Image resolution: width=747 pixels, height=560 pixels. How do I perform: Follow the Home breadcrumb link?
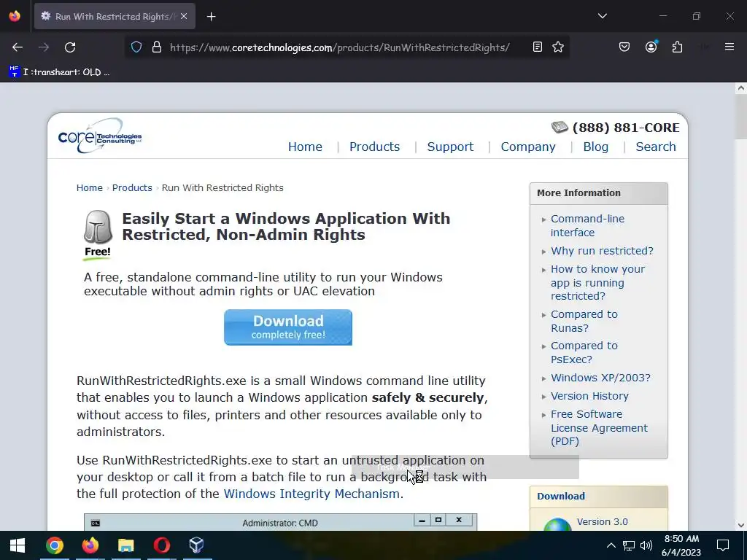pyautogui.click(x=90, y=187)
